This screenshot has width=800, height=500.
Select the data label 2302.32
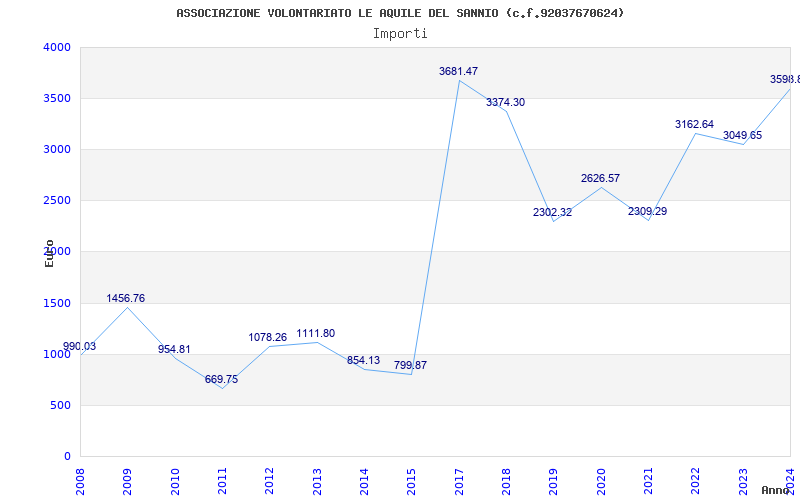553,213
